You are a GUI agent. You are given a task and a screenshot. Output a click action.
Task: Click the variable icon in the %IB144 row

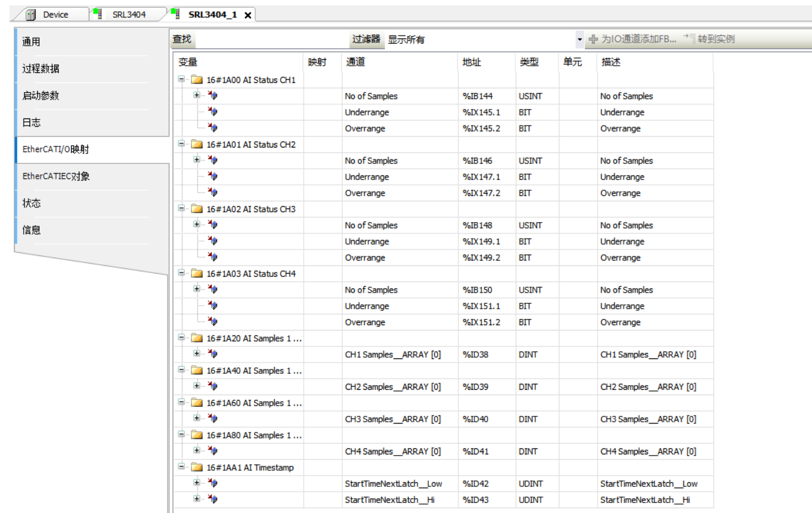click(x=213, y=96)
